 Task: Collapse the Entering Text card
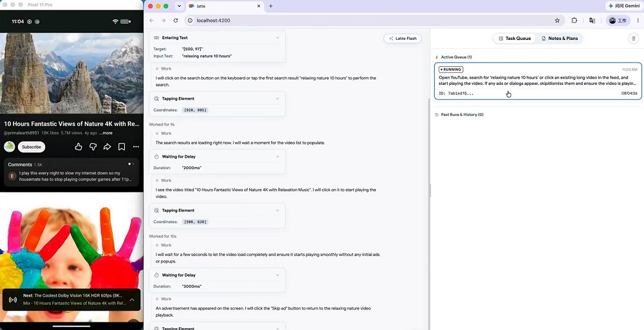[277, 38]
